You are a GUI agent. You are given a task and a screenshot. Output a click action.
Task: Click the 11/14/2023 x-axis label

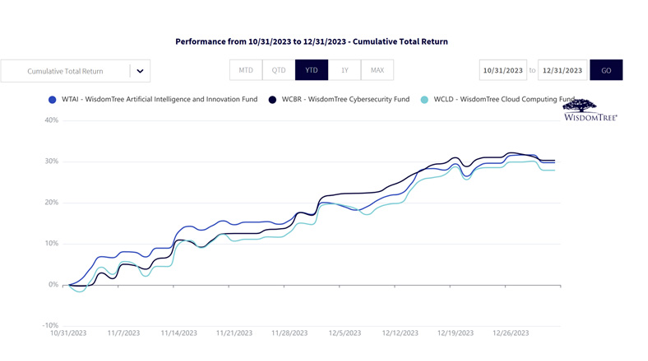pyautogui.click(x=179, y=333)
